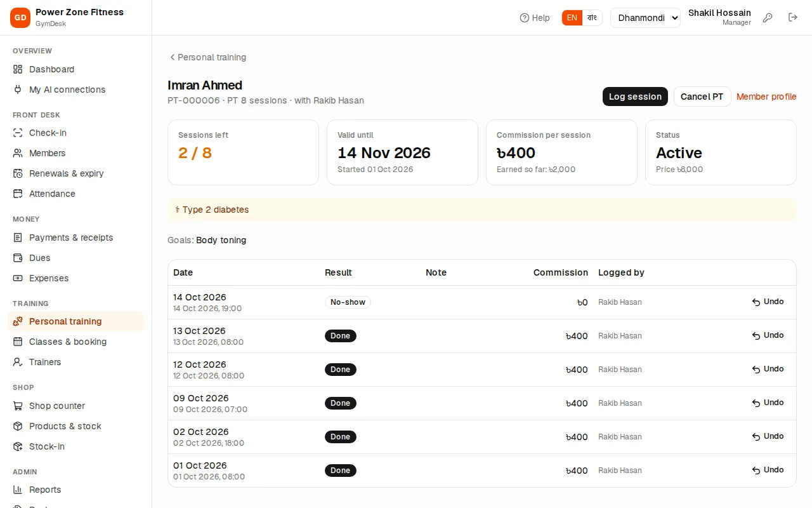Click the GD logo badge
Image resolution: width=812 pixels, height=508 pixels.
coord(20,18)
